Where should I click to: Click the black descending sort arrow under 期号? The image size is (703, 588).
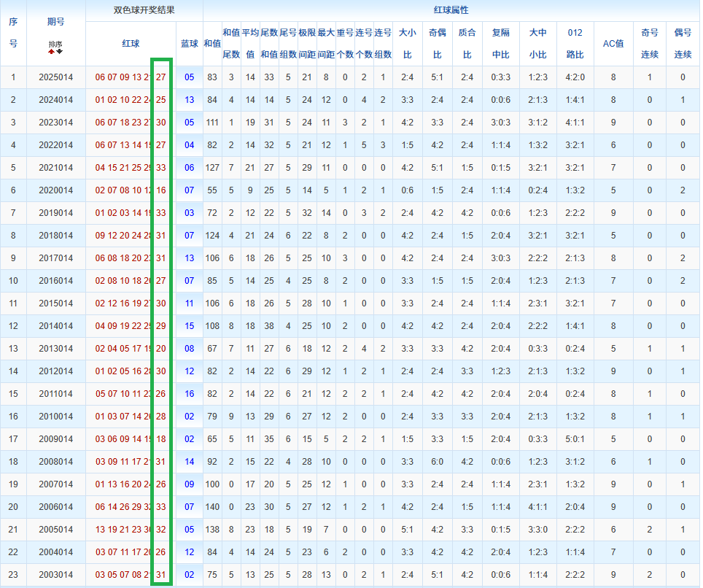59,51
